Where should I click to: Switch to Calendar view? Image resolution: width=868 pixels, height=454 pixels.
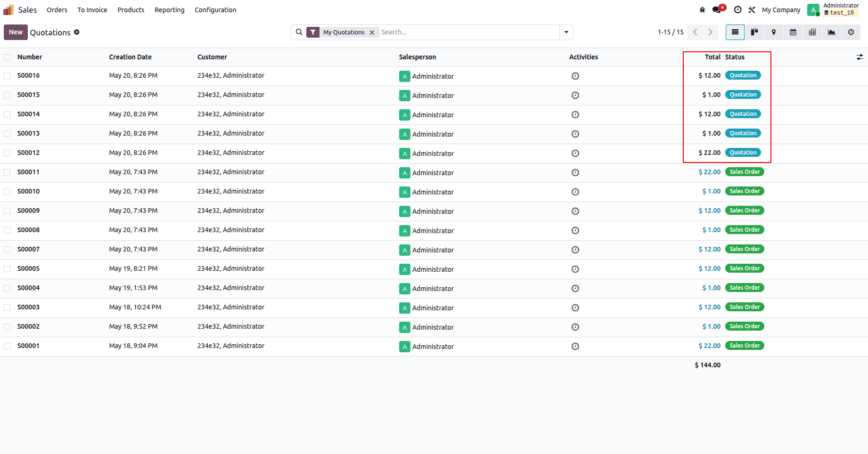point(793,32)
